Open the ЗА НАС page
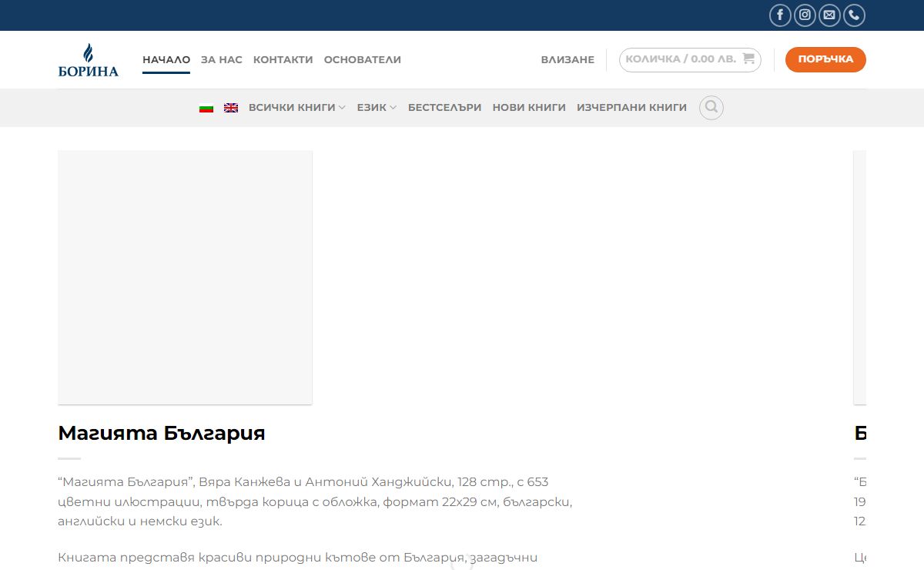The height and width of the screenshot is (570, 924). (x=222, y=59)
